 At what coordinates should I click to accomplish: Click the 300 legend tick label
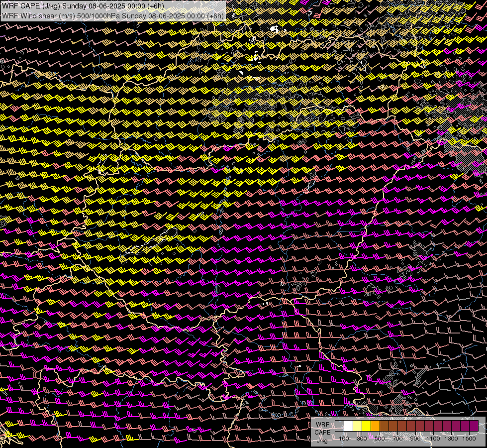click(x=362, y=439)
